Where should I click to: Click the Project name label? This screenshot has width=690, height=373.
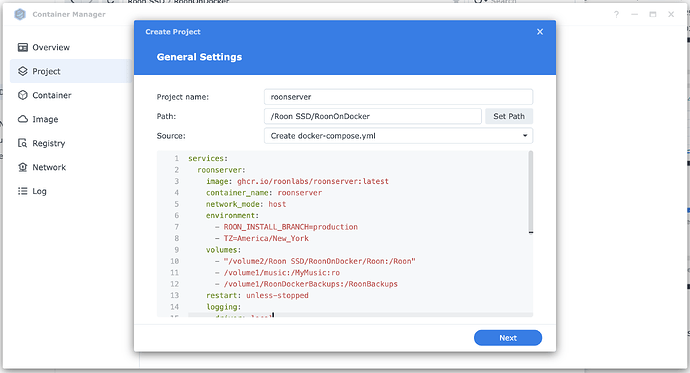183,97
